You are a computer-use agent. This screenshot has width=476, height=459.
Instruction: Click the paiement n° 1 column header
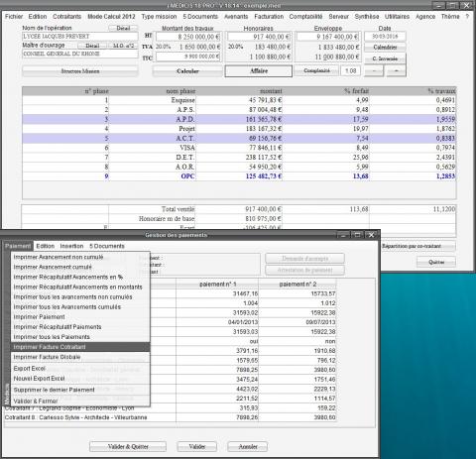(x=217, y=284)
